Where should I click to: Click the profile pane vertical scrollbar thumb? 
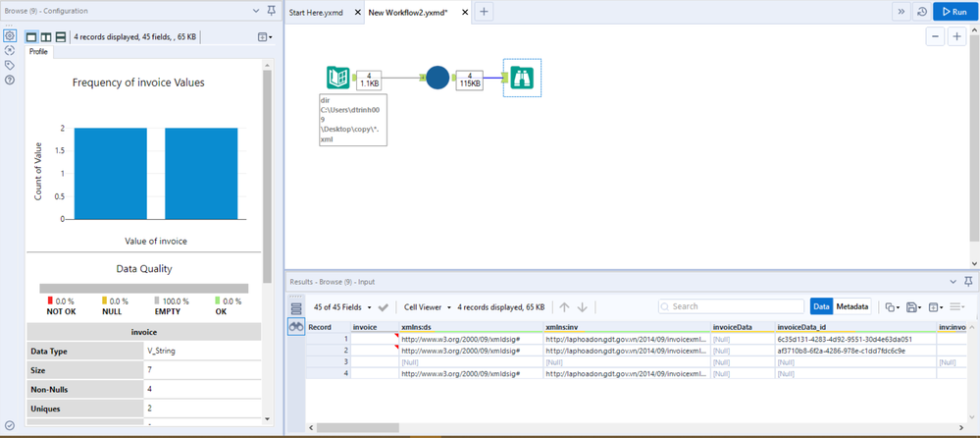tap(267, 176)
